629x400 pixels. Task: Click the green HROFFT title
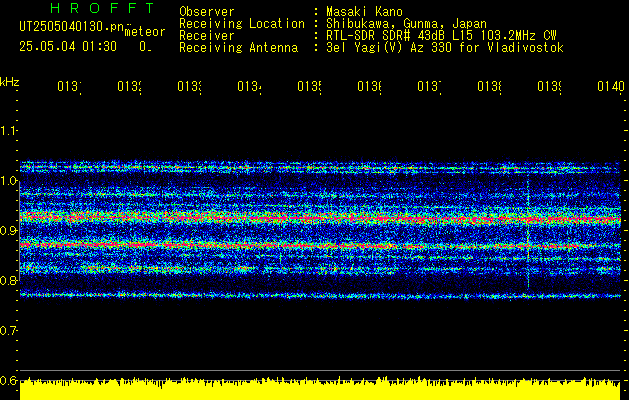[x=102, y=8]
